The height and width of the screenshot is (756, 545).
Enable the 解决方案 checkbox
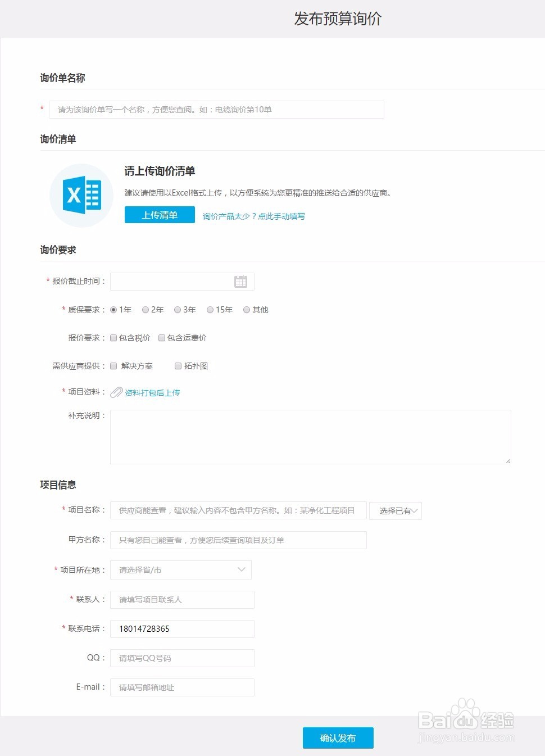coord(113,366)
